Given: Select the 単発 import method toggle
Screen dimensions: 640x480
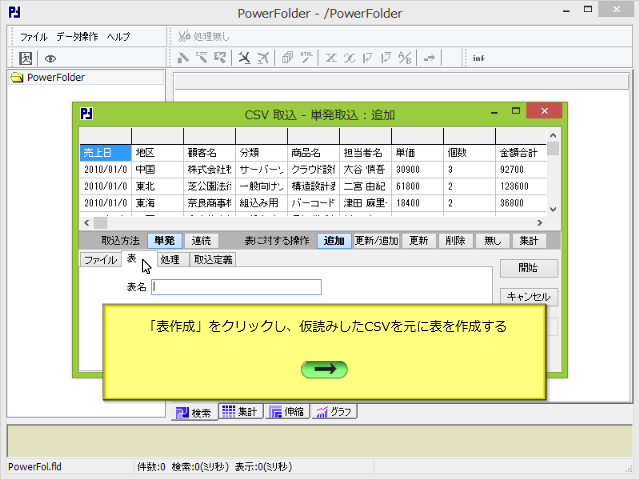Looking at the screenshot, I should coord(164,240).
